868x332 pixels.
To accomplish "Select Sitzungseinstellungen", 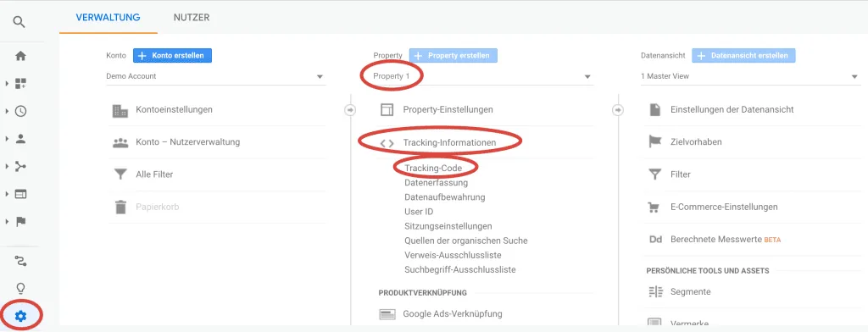I will click(448, 226).
